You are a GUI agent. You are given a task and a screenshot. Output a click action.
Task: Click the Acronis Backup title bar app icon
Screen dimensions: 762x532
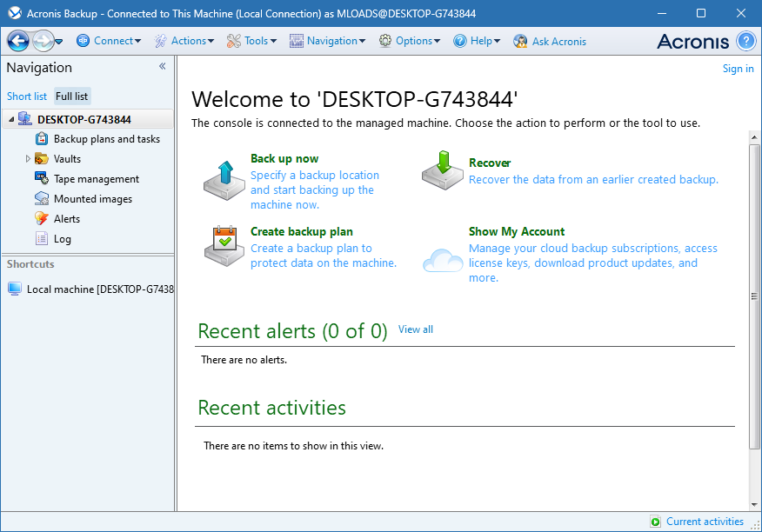pos(15,13)
